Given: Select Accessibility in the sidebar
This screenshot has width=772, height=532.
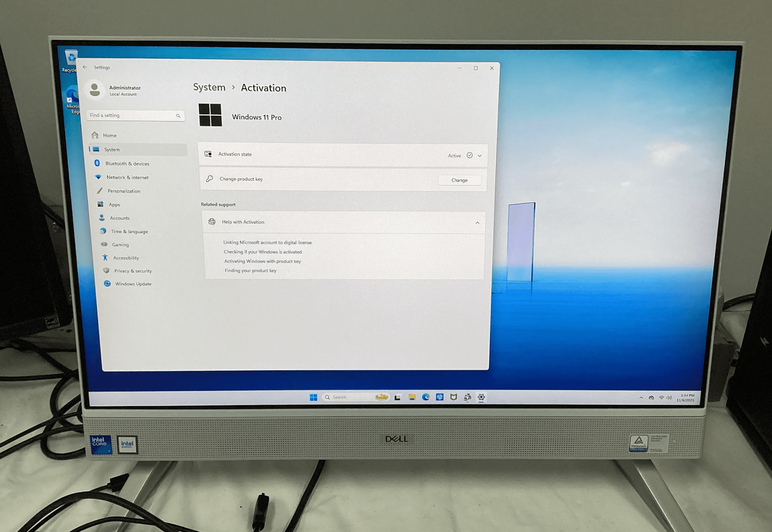Looking at the screenshot, I should pos(126,258).
